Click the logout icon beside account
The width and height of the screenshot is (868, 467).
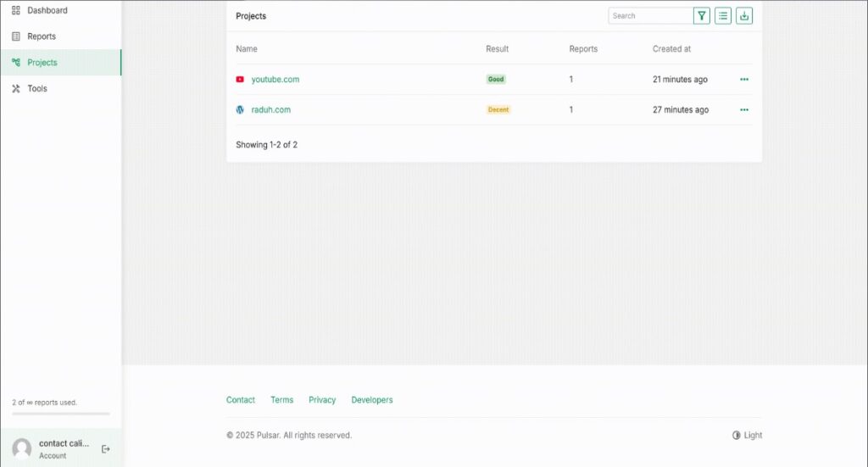(106, 449)
